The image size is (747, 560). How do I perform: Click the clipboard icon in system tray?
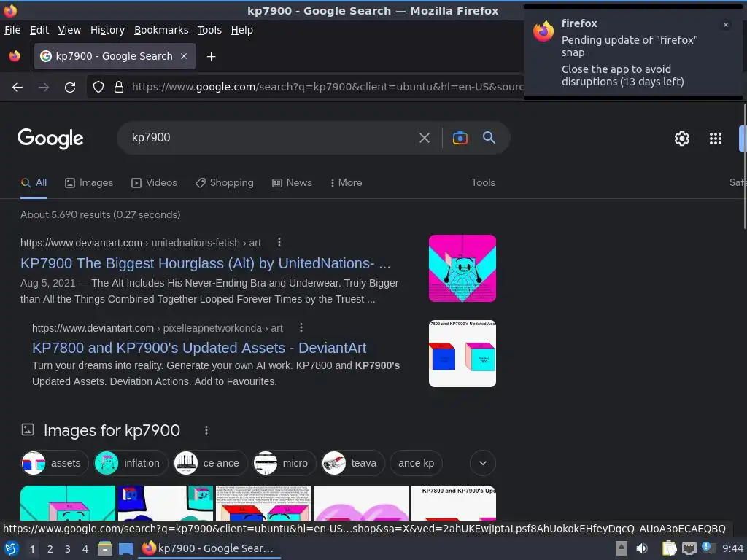[669, 548]
